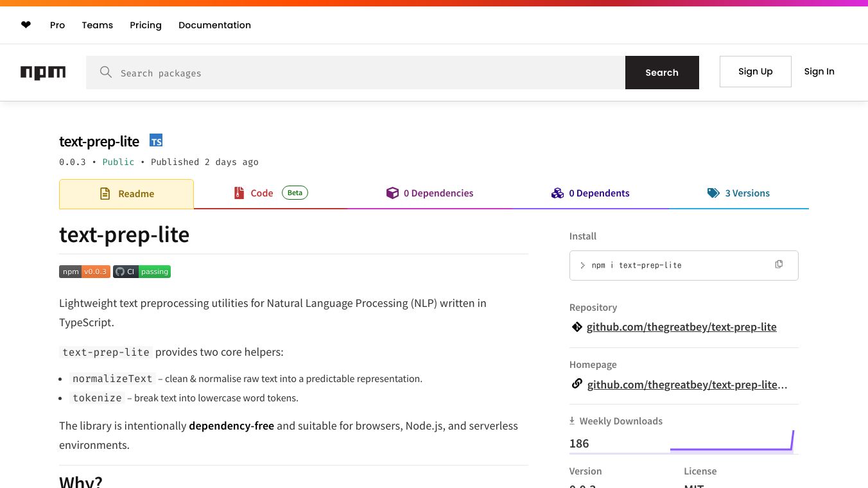The width and height of the screenshot is (868, 488).
Task: Click the Sign Up button
Action: pyautogui.click(x=755, y=71)
